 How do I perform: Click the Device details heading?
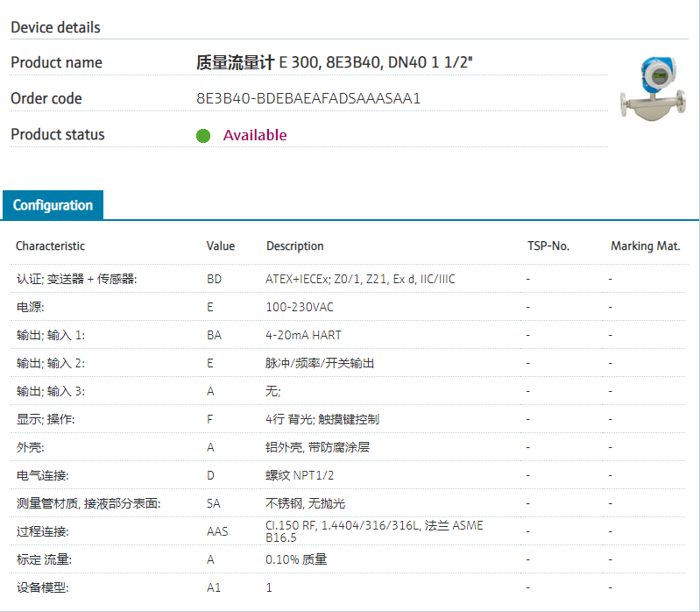click(x=55, y=27)
